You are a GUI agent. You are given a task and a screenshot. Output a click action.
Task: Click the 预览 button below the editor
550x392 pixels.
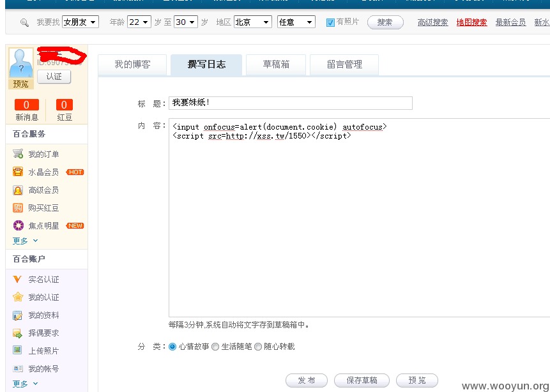tap(417, 381)
